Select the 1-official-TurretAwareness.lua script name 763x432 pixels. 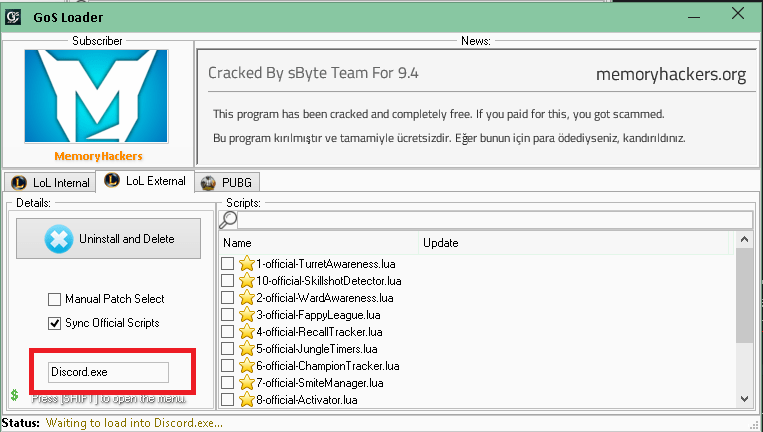pos(326,264)
